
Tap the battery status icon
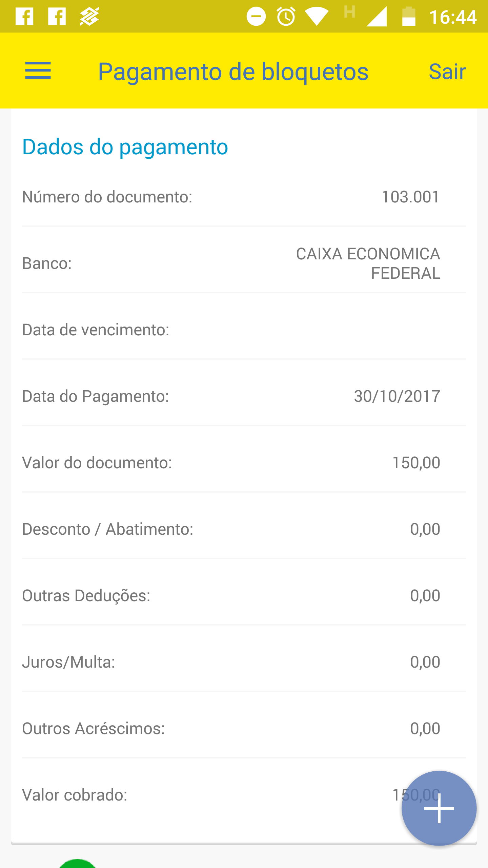coord(408,16)
